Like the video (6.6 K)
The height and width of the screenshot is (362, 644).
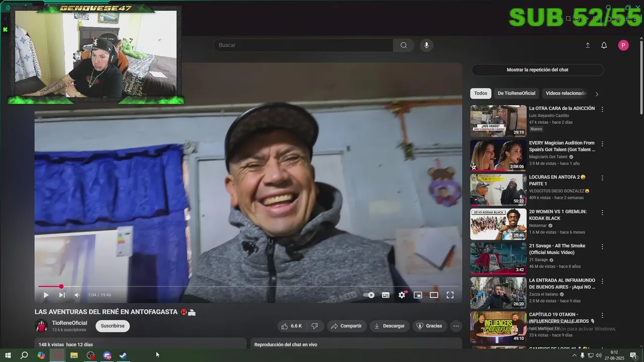pyautogui.click(x=292, y=326)
